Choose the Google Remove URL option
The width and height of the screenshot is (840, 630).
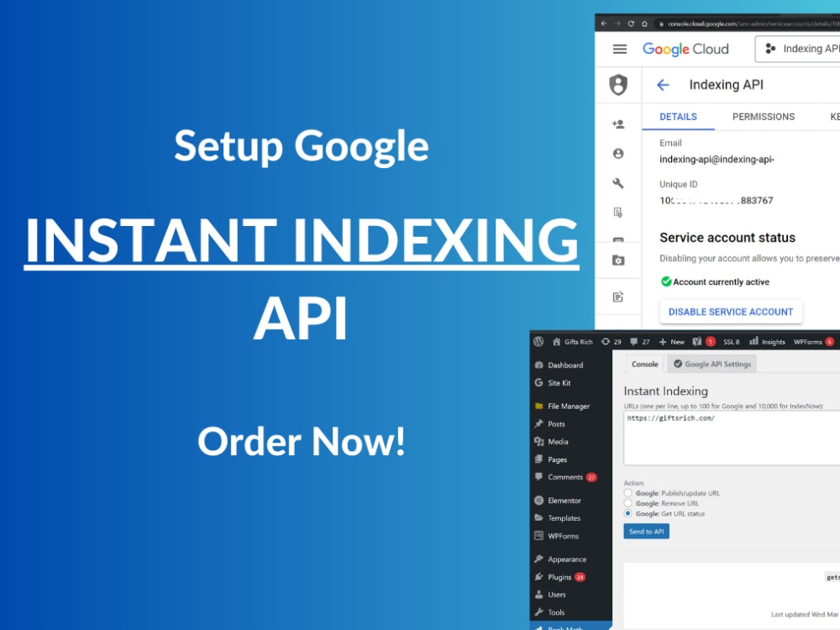coord(628,503)
